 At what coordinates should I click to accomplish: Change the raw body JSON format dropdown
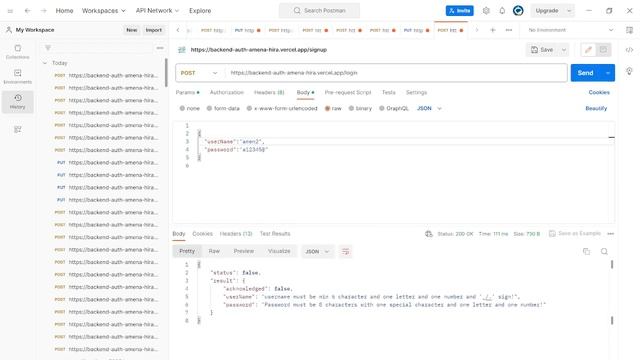(x=429, y=109)
